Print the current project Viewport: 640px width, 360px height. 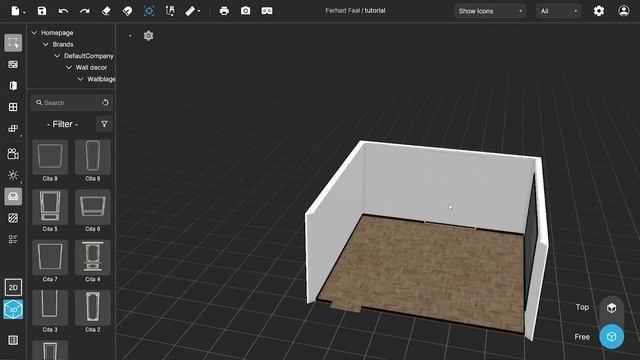[224, 11]
